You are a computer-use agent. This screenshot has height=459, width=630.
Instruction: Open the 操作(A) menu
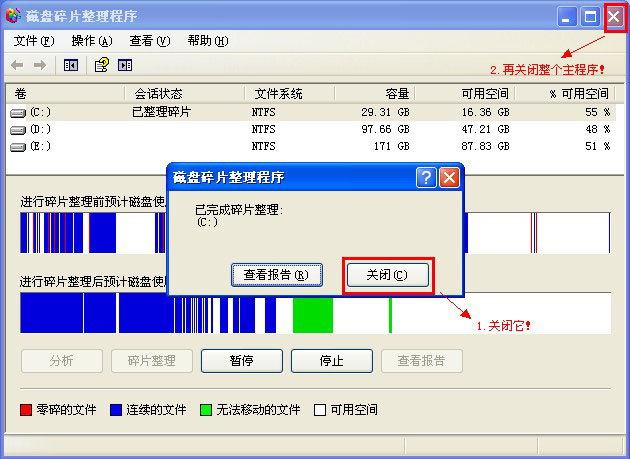[x=92, y=41]
